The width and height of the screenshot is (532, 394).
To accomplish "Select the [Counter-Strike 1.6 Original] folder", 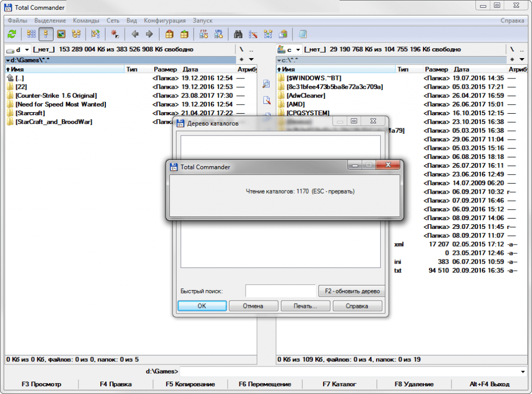I will (56, 96).
